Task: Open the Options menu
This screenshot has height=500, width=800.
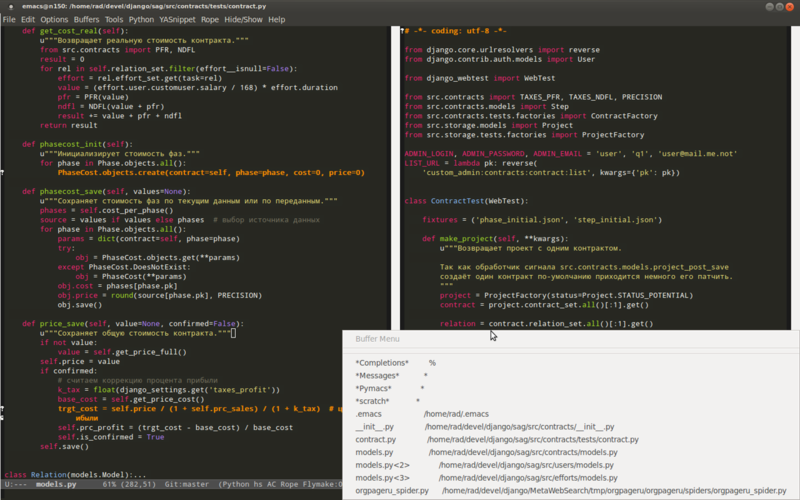Action: [x=54, y=19]
